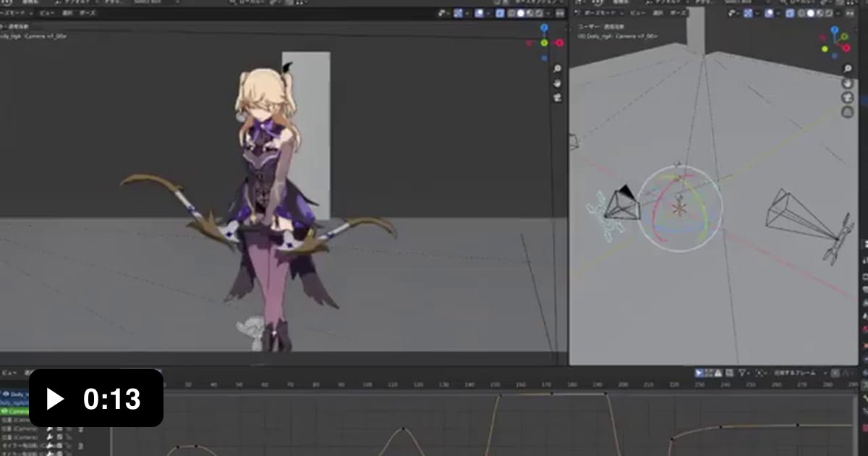This screenshot has height=456, width=868.
Task: Switch the right viewport to wireframe shading
Action: point(800,16)
